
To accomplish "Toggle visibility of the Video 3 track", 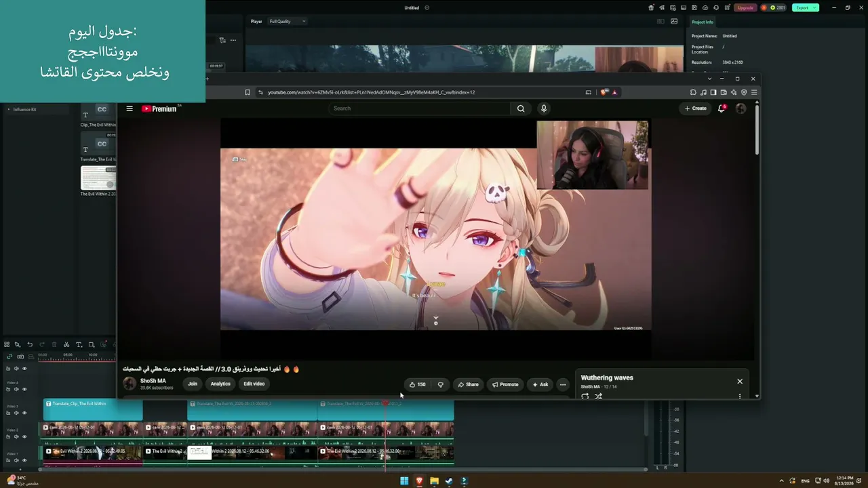I will click(24, 413).
